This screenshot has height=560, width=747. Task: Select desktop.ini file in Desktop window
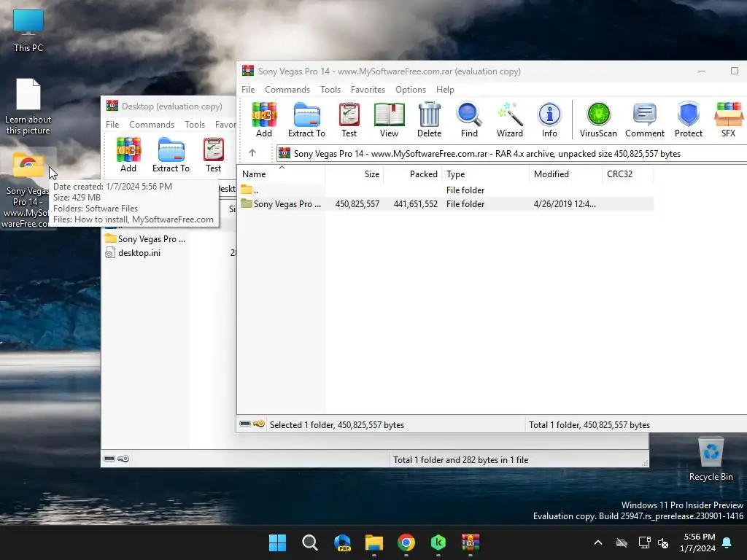(133, 253)
